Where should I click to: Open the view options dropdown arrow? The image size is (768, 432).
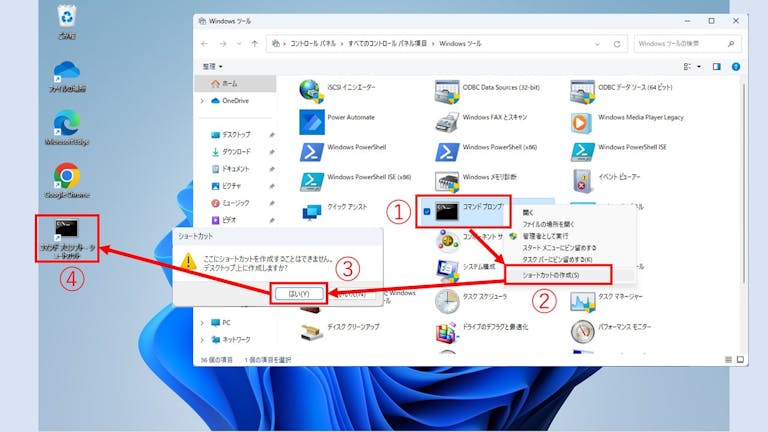pyautogui.click(x=699, y=67)
